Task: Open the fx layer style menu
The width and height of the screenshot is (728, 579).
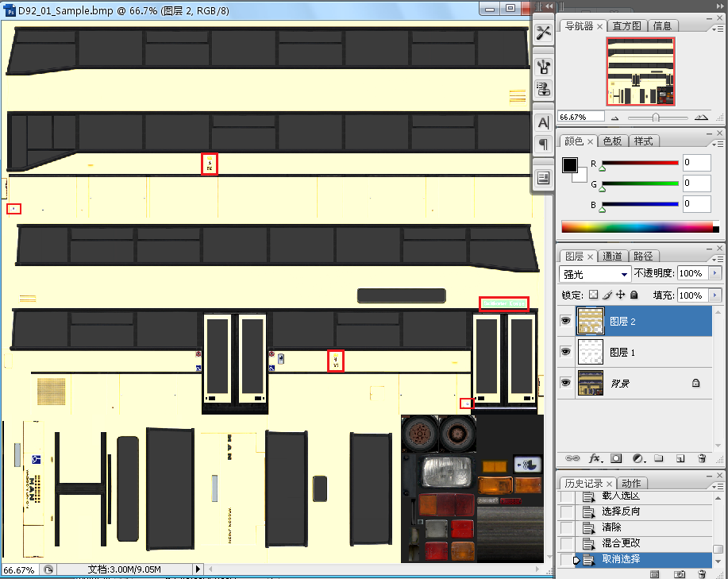Action: (595, 459)
